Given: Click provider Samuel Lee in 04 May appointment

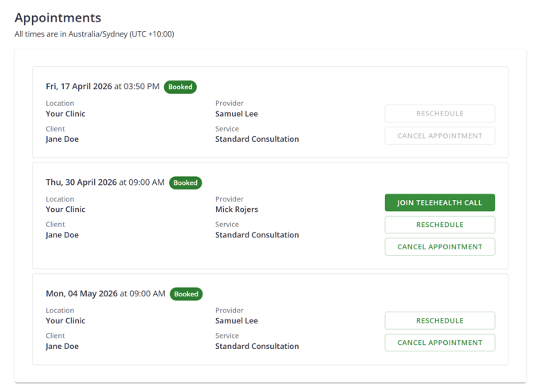Looking at the screenshot, I should click(x=237, y=321).
